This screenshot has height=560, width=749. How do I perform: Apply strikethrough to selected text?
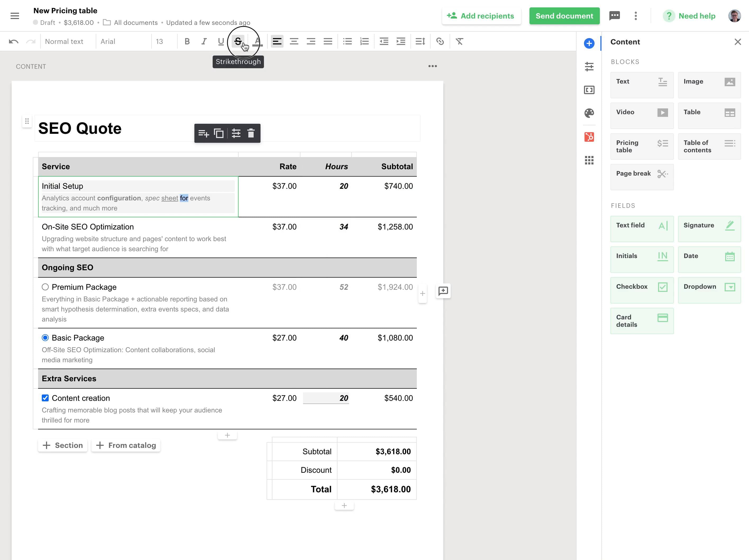pos(238,42)
